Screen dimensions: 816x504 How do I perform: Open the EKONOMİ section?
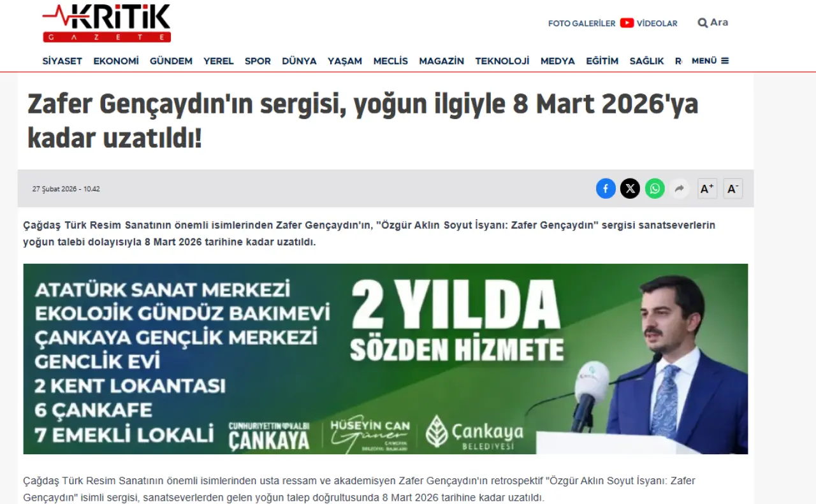116,61
